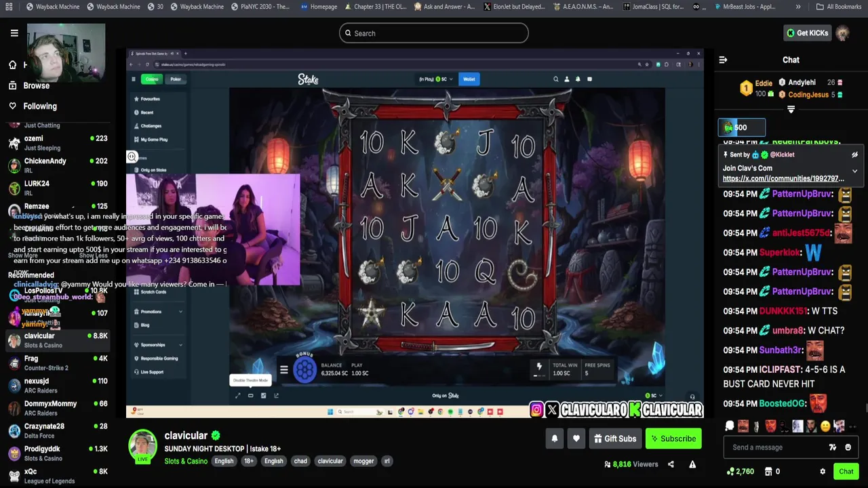Click the Get KICKs button
Viewport: 868px width, 488px height.
807,33
